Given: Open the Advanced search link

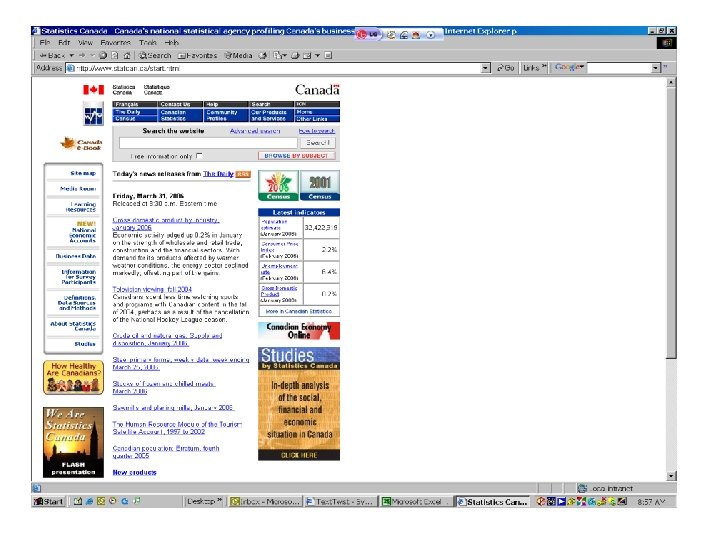Looking at the screenshot, I should [x=255, y=131].
